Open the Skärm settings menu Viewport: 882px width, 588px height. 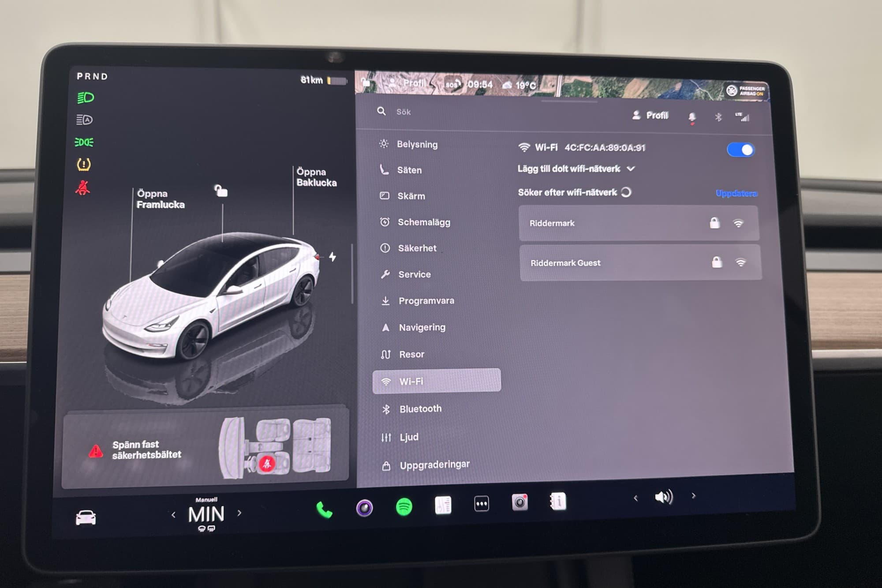coord(402,196)
